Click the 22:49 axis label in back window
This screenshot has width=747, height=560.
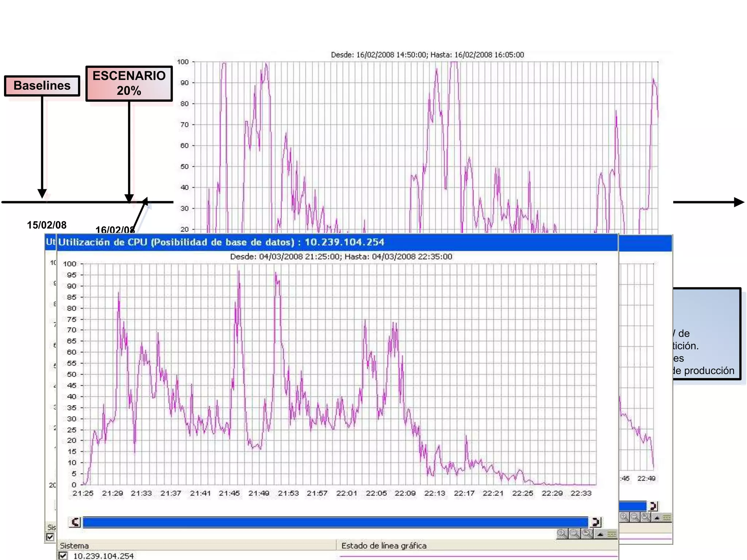click(x=646, y=478)
